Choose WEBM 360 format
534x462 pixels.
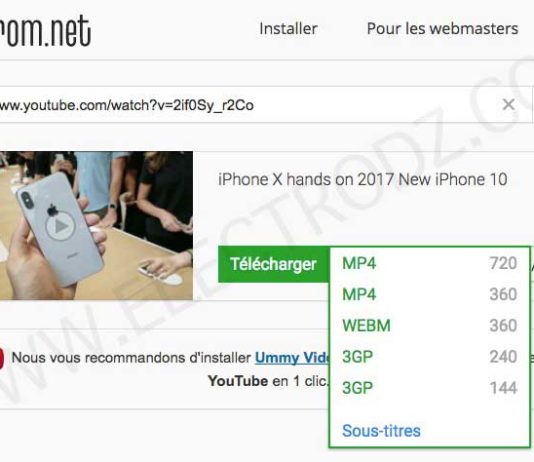click(429, 325)
